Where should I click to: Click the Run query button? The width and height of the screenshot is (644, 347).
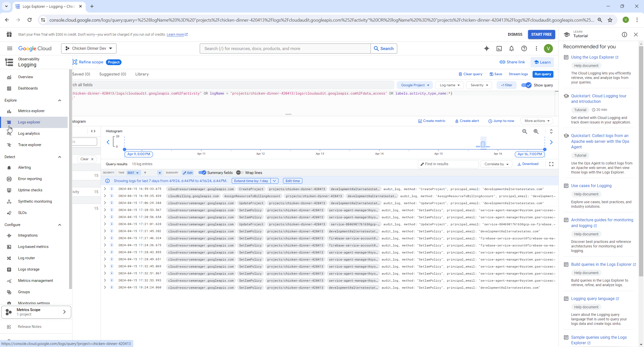543,74
